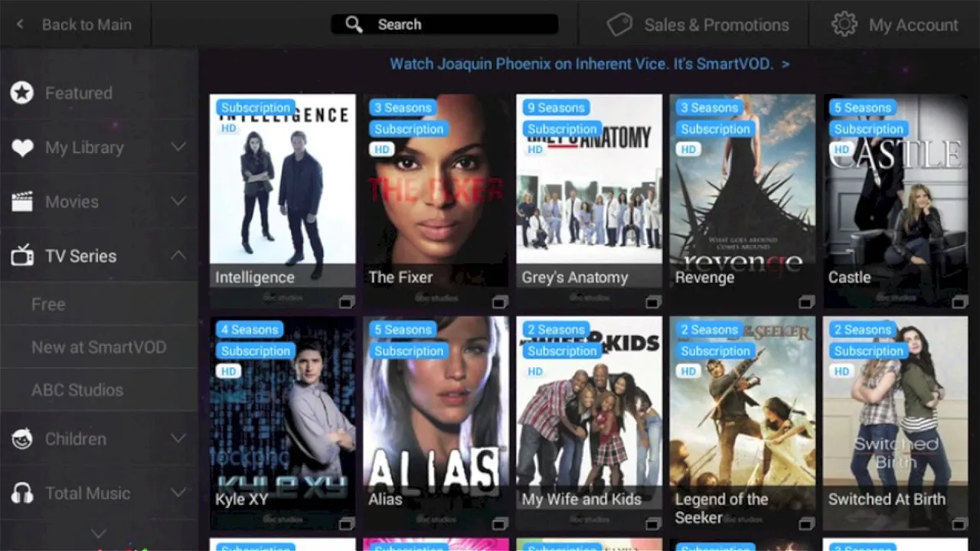Select ABC Studios submenu item
The width and height of the screenshot is (980, 551).
click(x=100, y=390)
